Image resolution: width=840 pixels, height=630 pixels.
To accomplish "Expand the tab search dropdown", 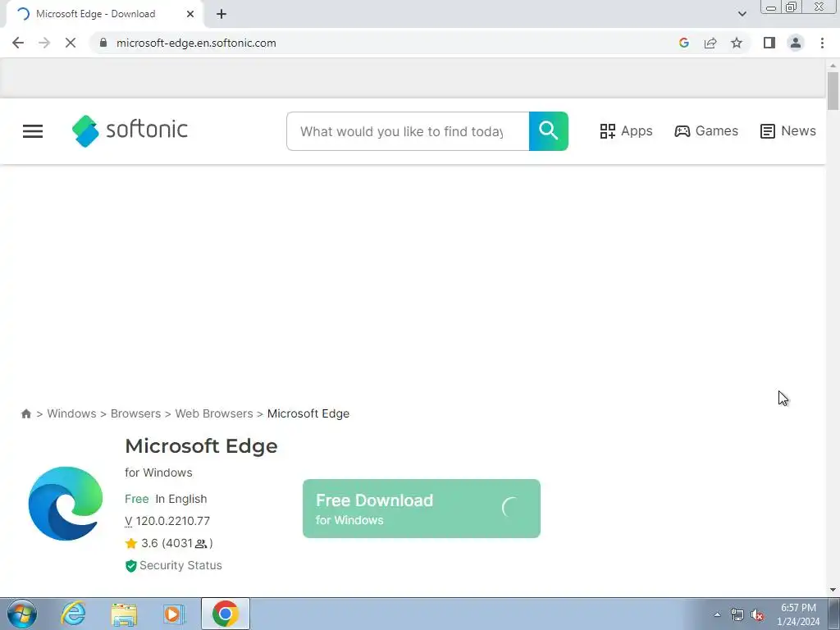I will 742,14.
